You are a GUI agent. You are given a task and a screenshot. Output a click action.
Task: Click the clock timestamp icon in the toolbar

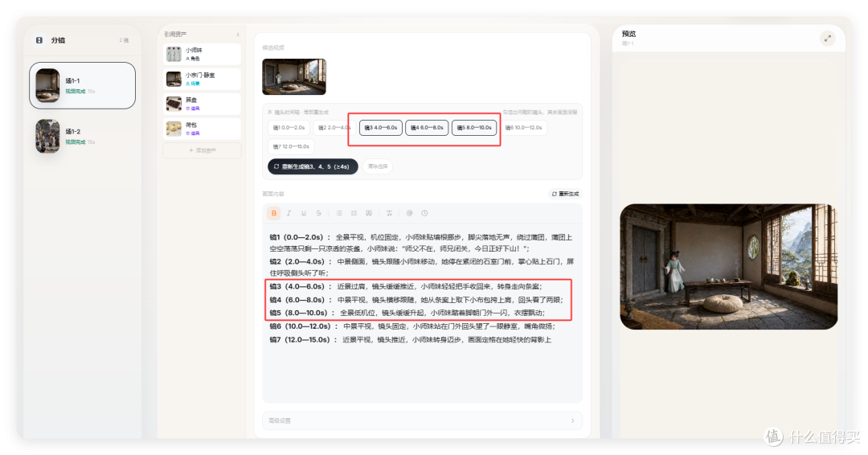[424, 213]
